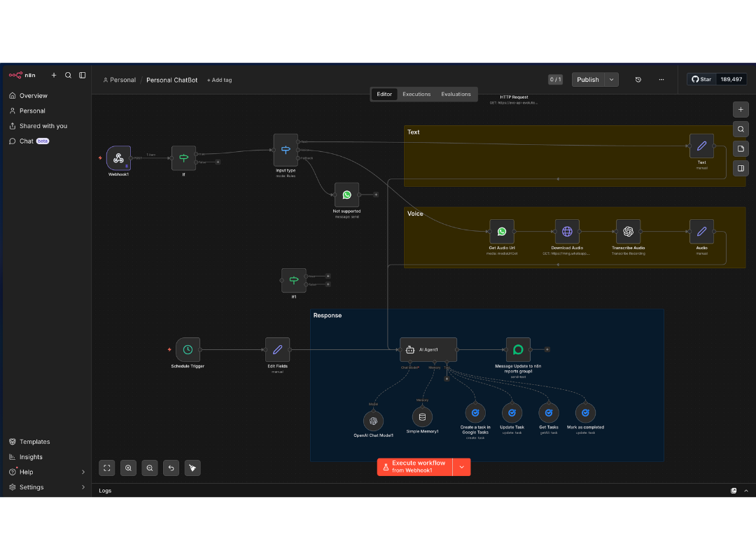Fit workflow to view
This screenshot has width=756, height=560.
pos(107,468)
